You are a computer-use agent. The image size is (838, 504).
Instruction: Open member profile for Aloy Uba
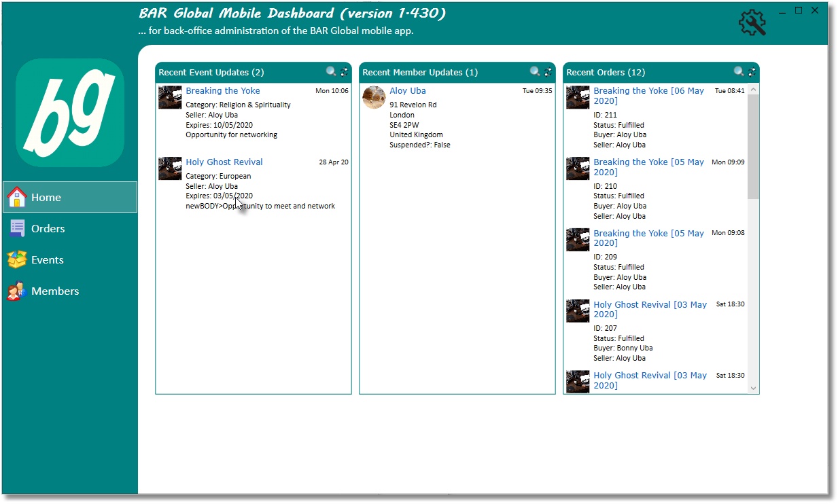408,90
